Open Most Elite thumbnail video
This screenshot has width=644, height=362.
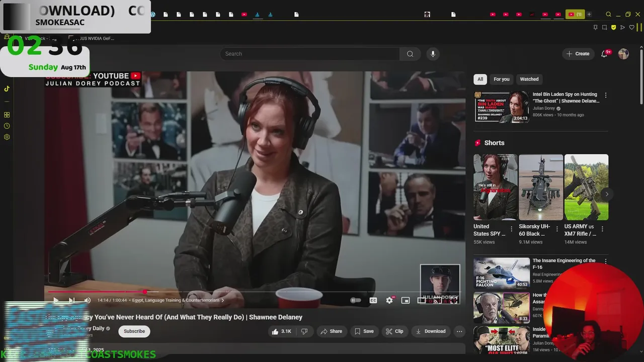point(502,341)
